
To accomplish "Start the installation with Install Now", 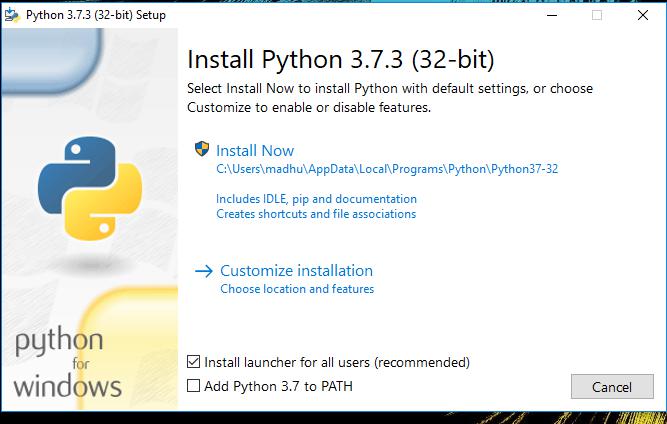I will 255,151.
